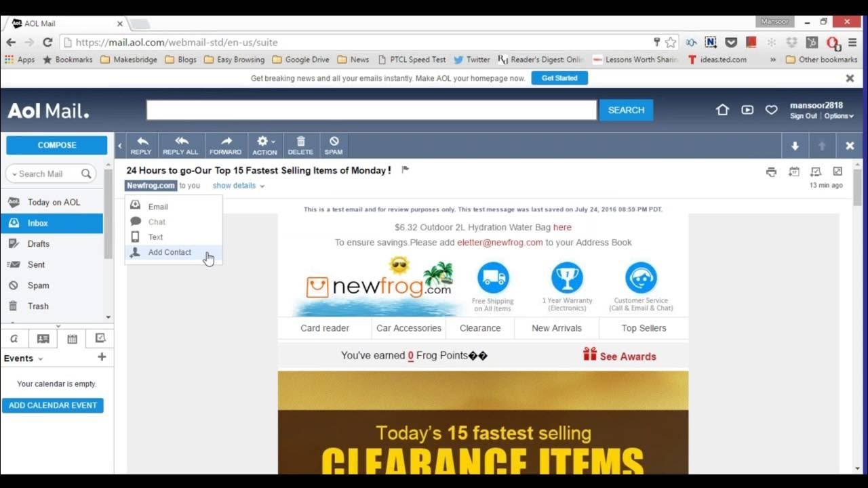
Task: Click the AOL home icon
Action: coord(723,110)
